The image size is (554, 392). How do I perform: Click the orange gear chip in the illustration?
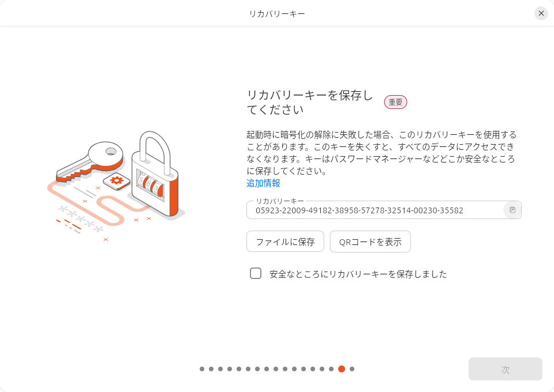click(117, 181)
